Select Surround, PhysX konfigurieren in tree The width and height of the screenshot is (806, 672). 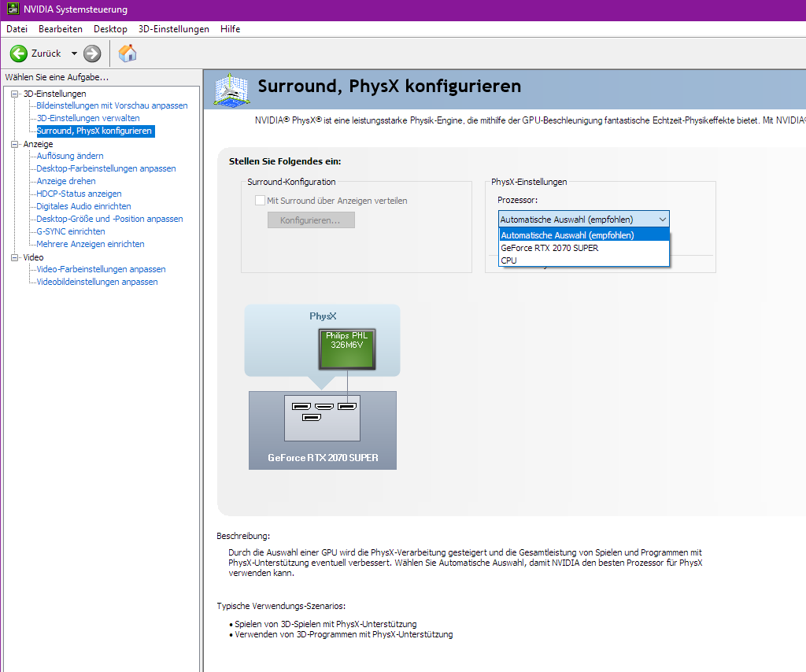(x=94, y=131)
